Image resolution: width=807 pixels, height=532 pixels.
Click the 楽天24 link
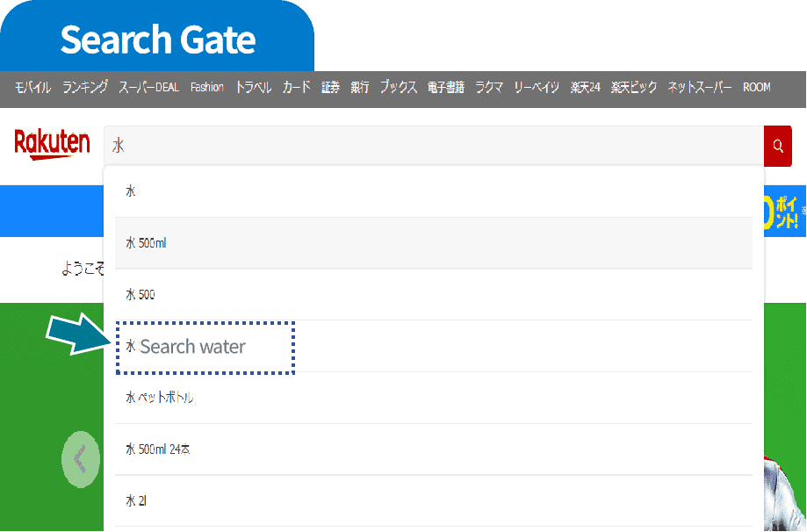[584, 88]
